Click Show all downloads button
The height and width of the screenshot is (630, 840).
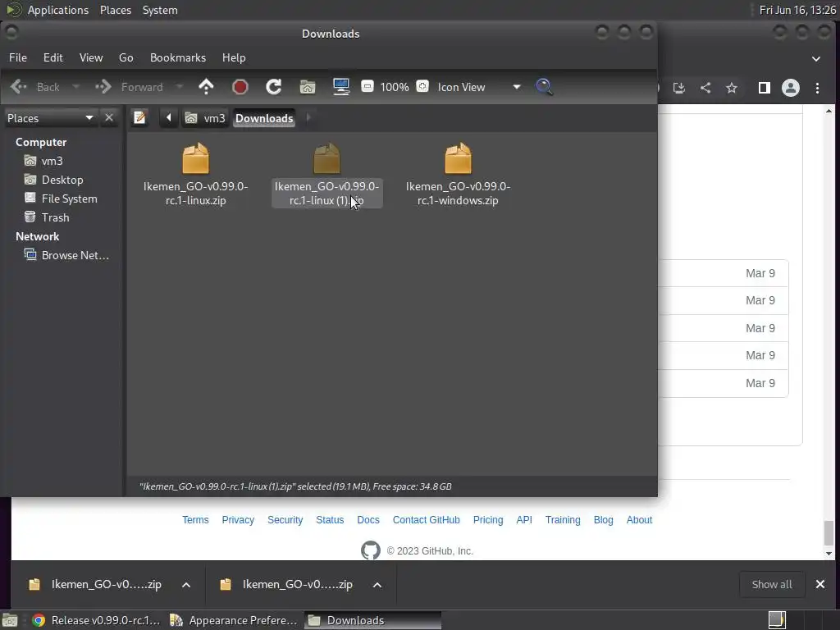(771, 584)
